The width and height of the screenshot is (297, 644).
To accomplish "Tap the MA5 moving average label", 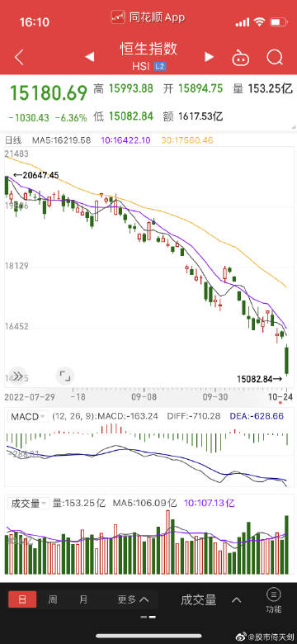I will [x=62, y=140].
